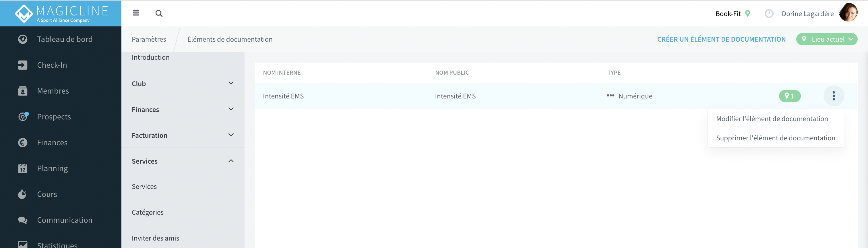Screen dimensions: 868x248
Task: Open the Catégories settings page
Action: [x=147, y=212]
